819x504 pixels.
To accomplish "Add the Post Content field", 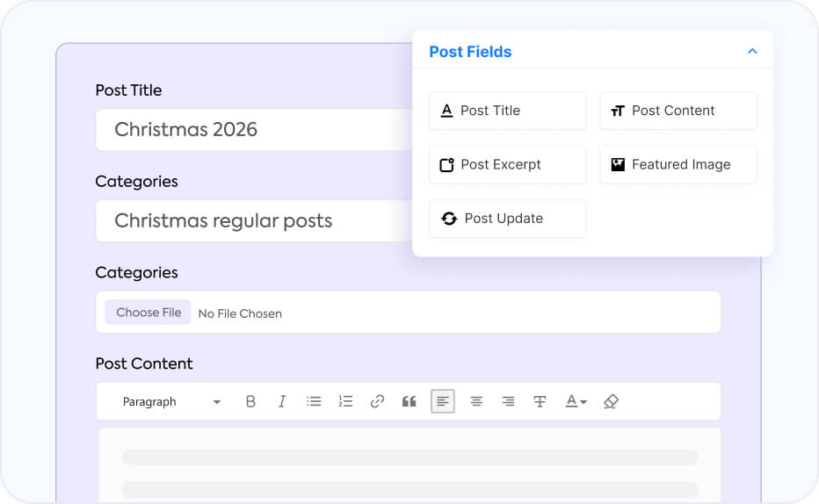I will point(678,111).
